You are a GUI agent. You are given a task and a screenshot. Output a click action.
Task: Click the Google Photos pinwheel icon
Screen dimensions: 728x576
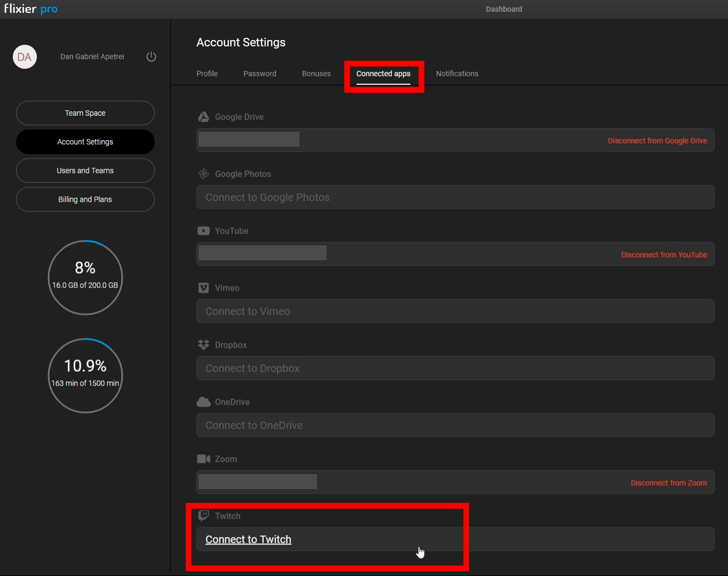pos(203,174)
